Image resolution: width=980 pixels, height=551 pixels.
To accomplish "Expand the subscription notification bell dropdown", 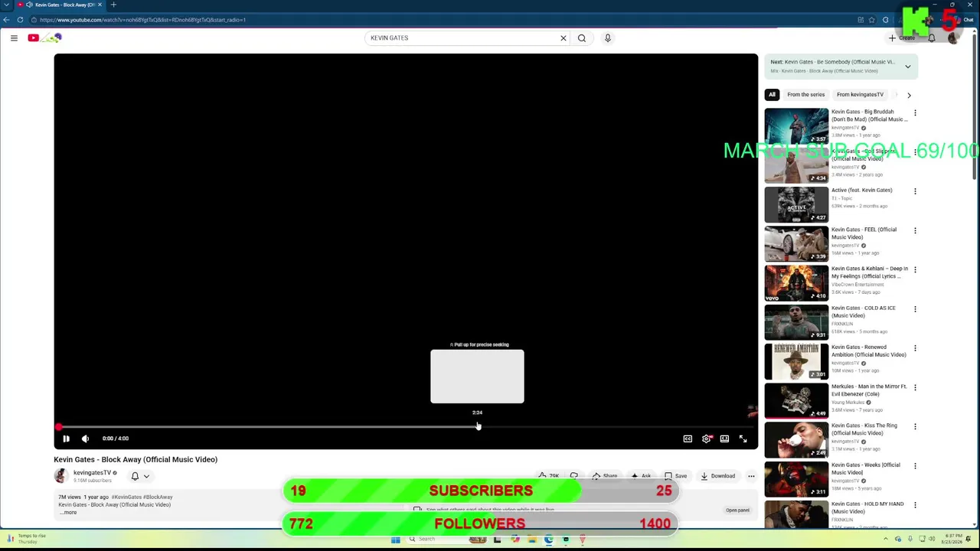I will (140, 476).
